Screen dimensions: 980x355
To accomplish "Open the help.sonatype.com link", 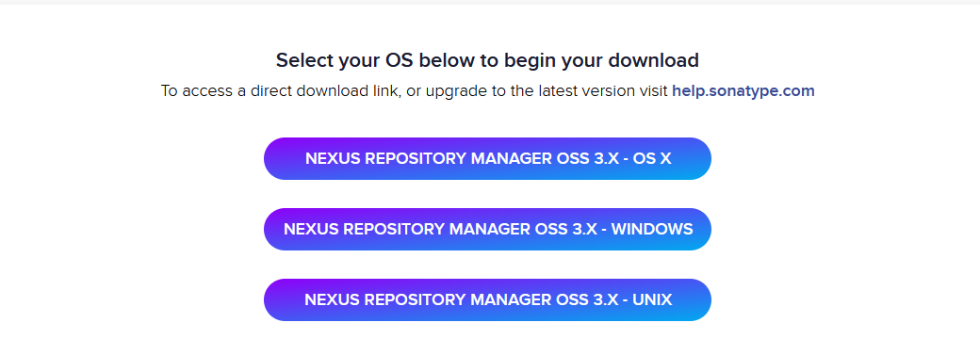I will (x=743, y=90).
